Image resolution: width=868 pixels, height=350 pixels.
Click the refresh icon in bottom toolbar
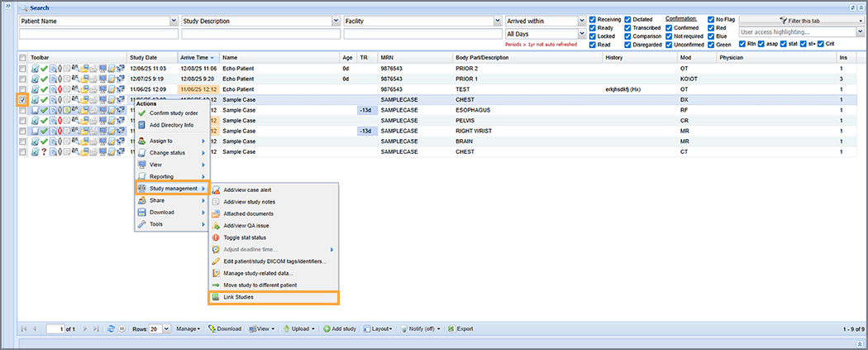(112, 328)
